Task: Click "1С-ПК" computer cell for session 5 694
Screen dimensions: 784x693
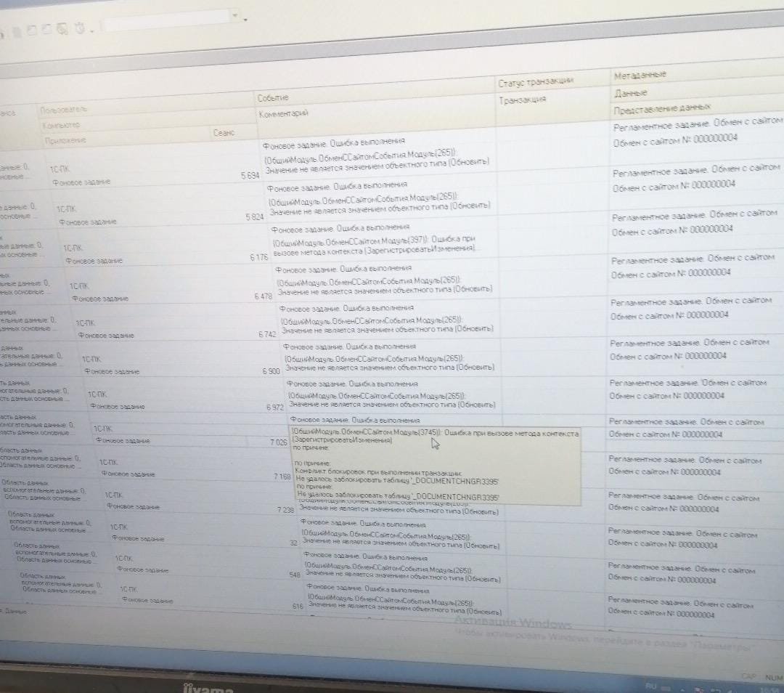Action: point(59,169)
